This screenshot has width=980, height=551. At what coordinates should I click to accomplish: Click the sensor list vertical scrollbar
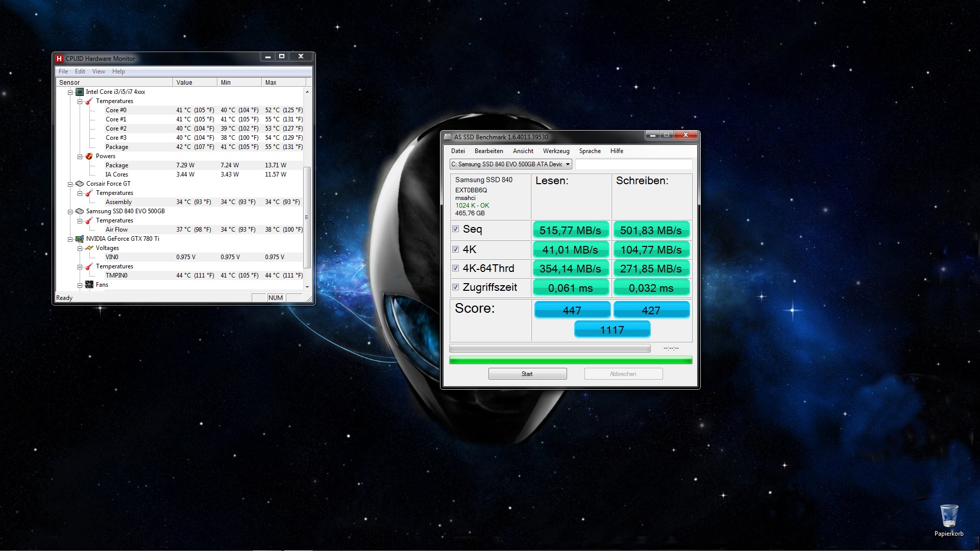(x=307, y=216)
